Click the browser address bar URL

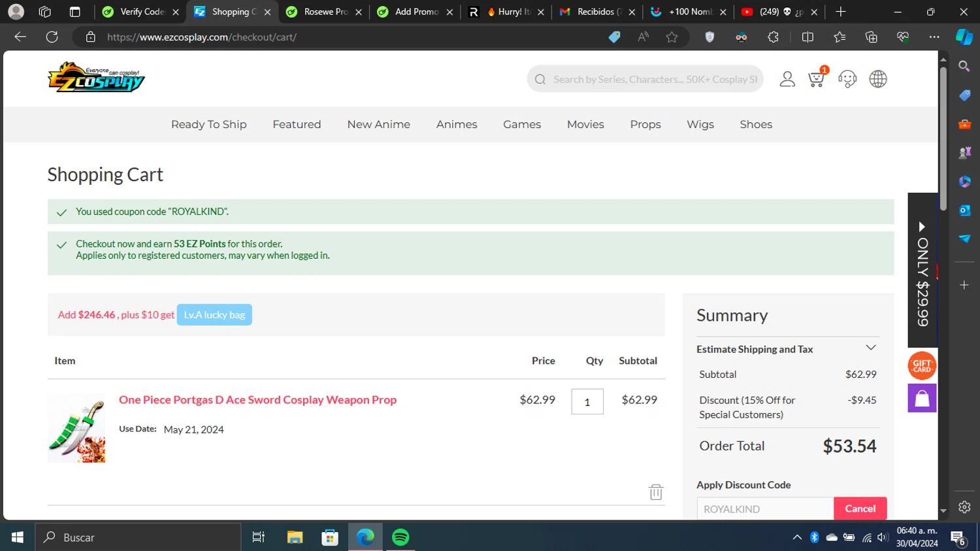click(202, 37)
